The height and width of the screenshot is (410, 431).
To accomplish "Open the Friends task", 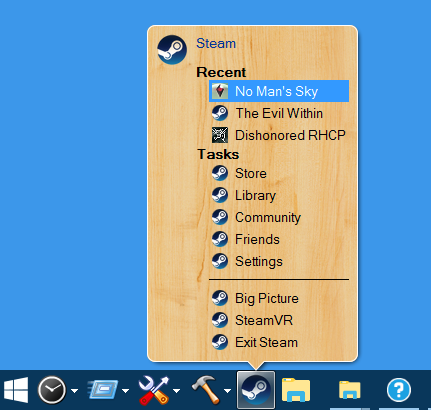I will [279, 239].
